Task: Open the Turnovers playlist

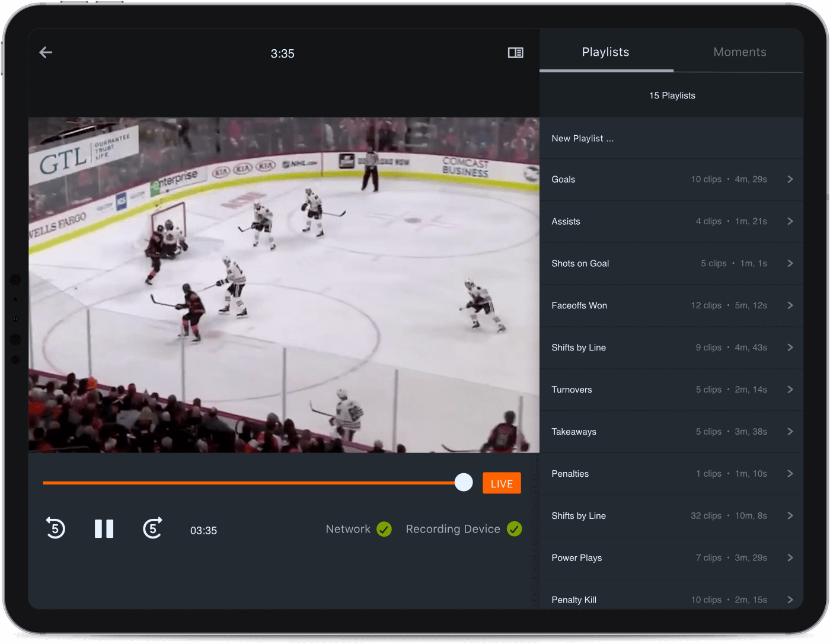Action: (790, 390)
